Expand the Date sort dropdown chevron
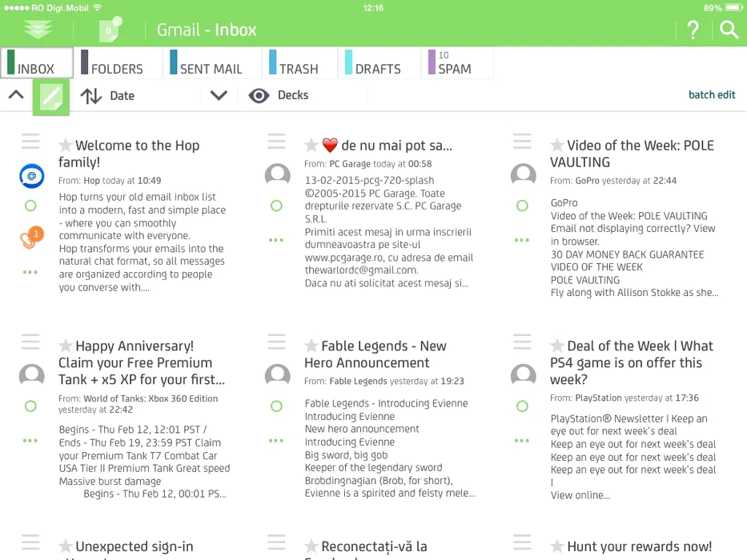Viewport: 747px width, 560px height. 219,95
